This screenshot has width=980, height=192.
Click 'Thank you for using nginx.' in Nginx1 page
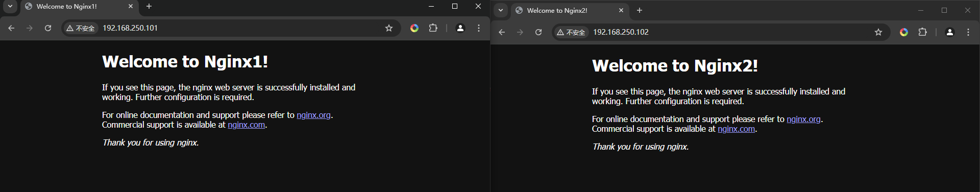click(151, 143)
